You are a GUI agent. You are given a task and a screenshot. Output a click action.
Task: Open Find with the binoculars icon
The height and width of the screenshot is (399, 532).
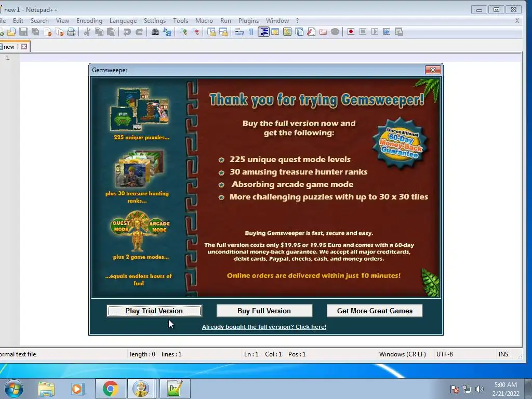coord(155,32)
